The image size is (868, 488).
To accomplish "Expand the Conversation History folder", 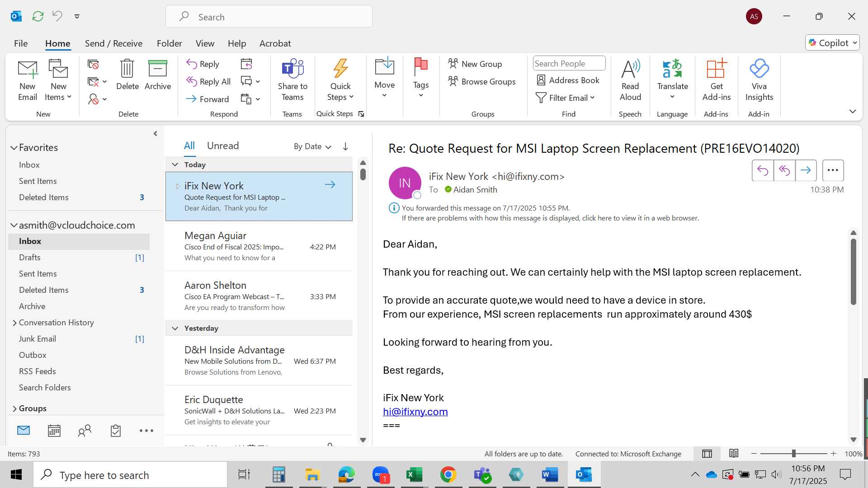I will pos(14,323).
